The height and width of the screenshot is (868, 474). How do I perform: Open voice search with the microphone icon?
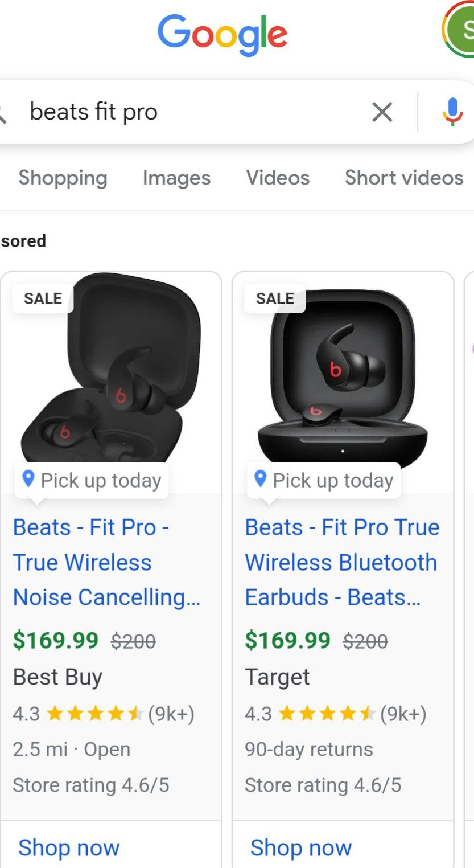click(x=452, y=112)
